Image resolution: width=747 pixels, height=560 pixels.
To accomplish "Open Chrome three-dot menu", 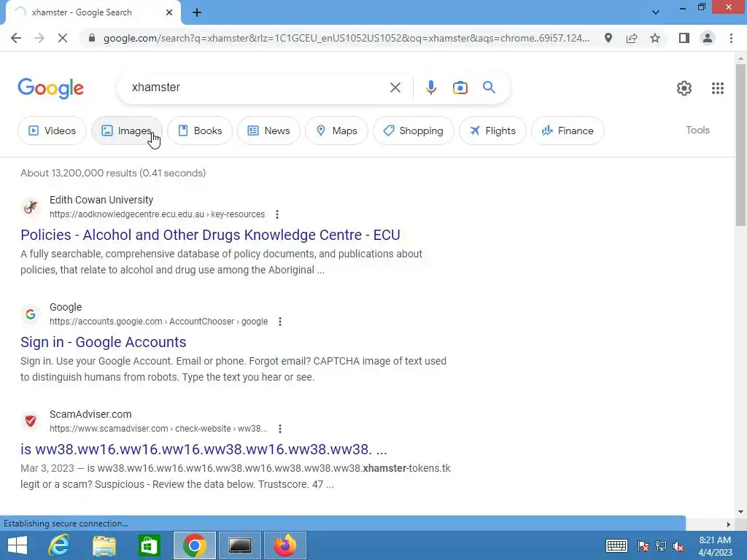I will [731, 38].
